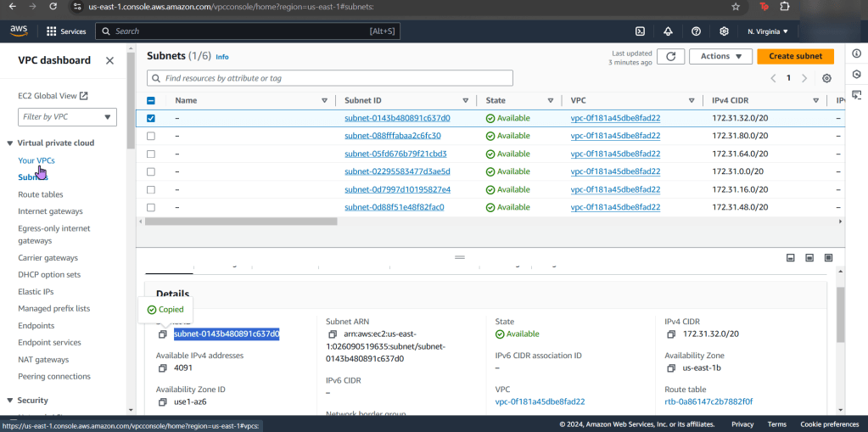
Task: Open Route tables in the sidebar
Action: point(41,194)
